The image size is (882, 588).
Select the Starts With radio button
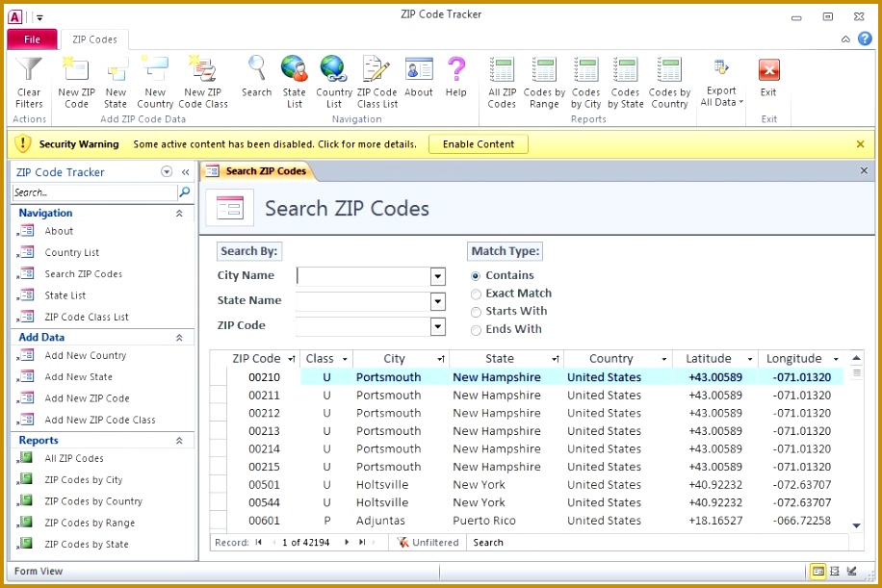pos(476,312)
